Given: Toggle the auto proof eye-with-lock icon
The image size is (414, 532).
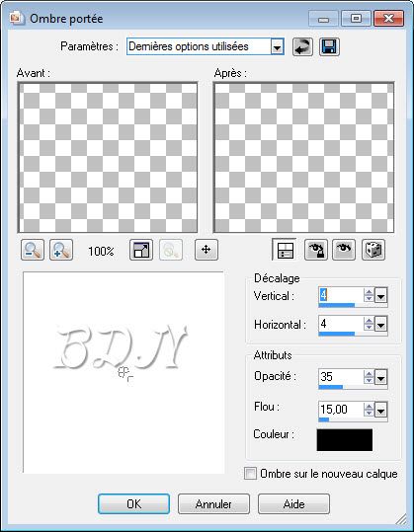Looking at the screenshot, I should click(316, 250).
